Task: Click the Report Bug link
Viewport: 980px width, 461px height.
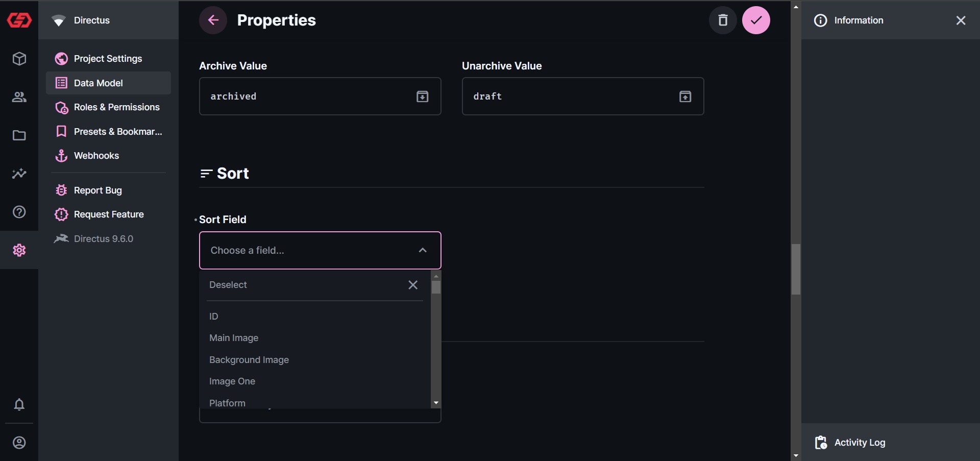Action: 97,190
